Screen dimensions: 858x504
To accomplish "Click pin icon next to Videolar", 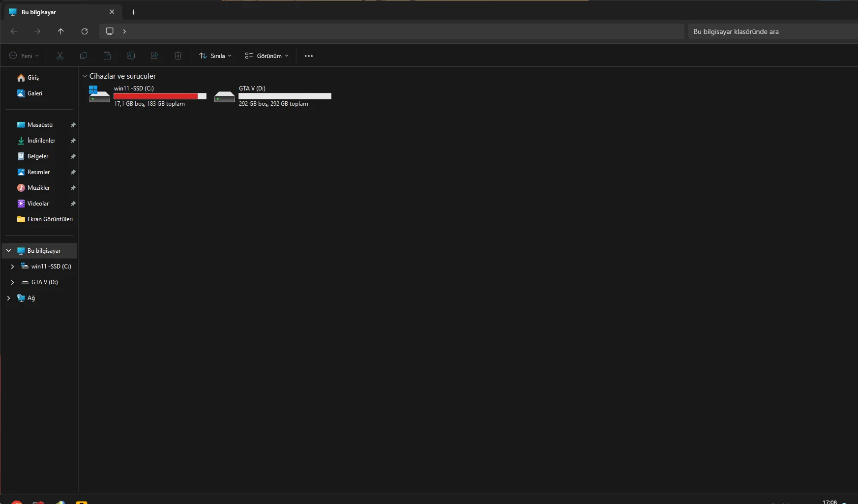I will [73, 204].
